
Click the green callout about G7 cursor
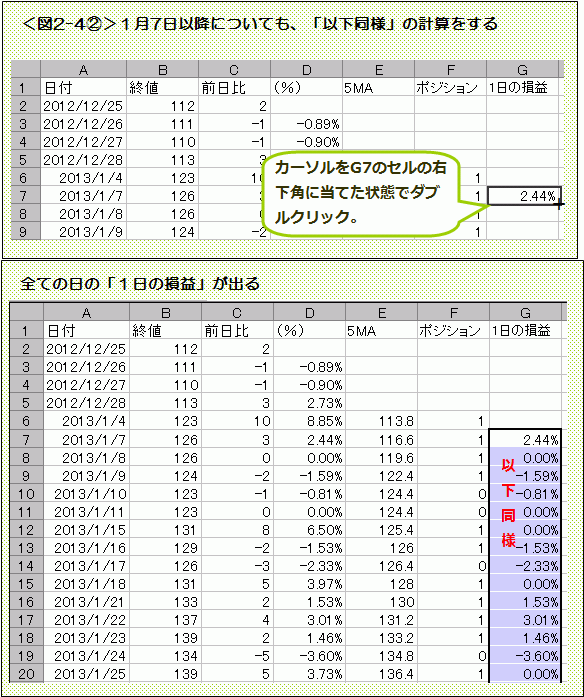(360, 193)
